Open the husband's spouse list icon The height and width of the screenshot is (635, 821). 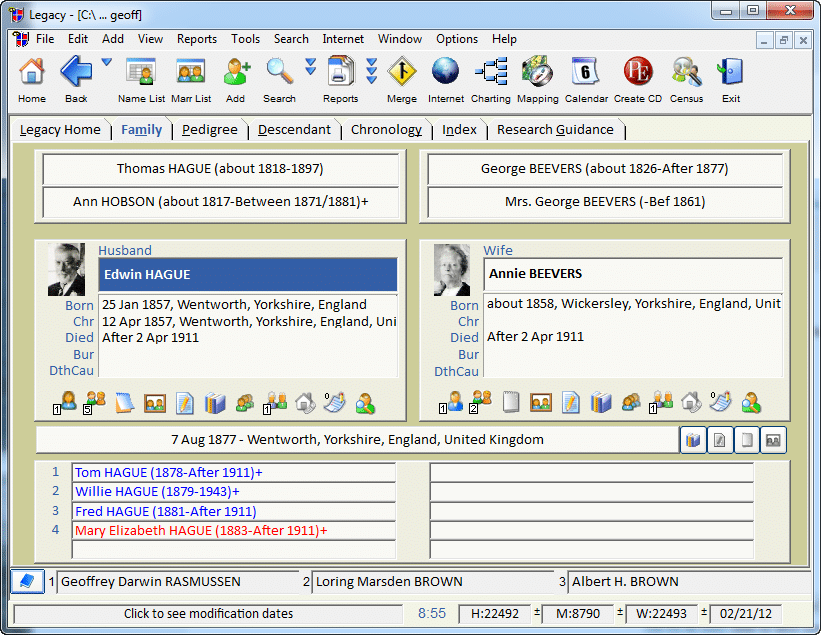coord(65,403)
